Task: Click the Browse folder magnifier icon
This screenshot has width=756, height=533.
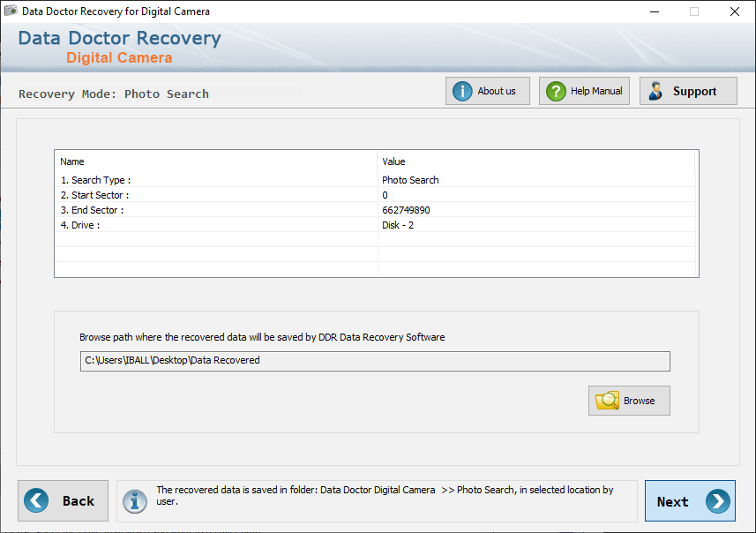Action: (607, 401)
